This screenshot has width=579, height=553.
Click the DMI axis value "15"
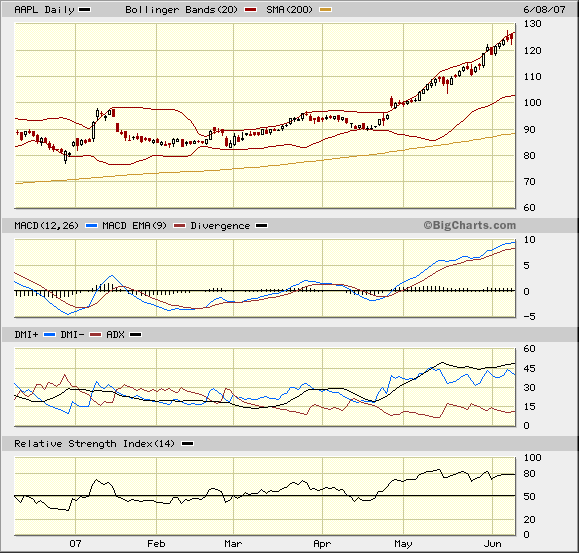(x=530, y=406)
